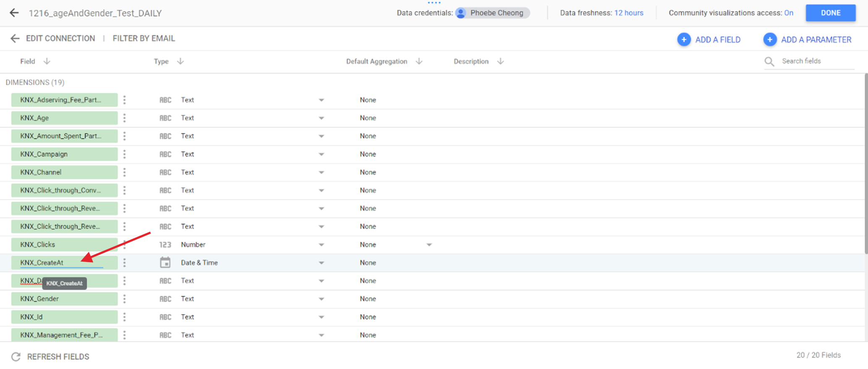Image resolution: width=868 pixels, height=369 pixels.
Task: Expand type dropdown for KNX_Clicks
Action: coord(321,245)
